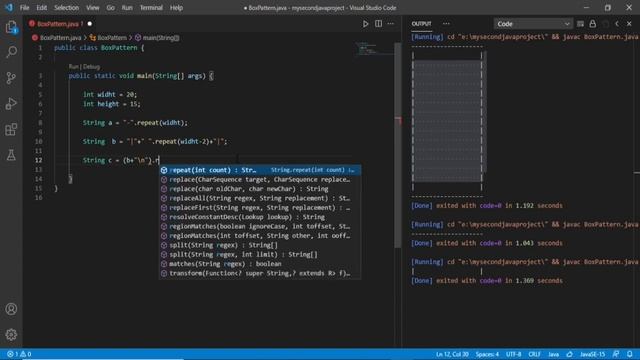Open the Explorer view in activity bar
This screenshot has height=360, width=640.
coord(11,28)
